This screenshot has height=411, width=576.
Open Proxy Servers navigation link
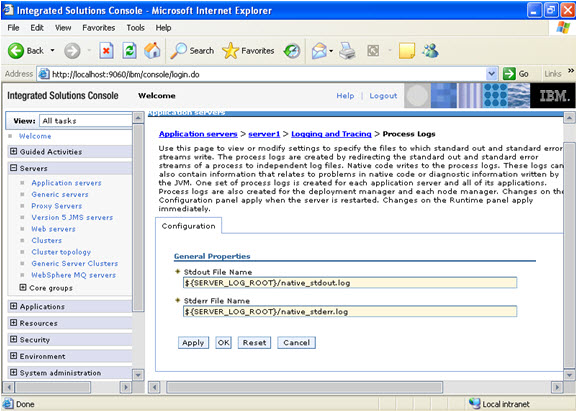57,206
